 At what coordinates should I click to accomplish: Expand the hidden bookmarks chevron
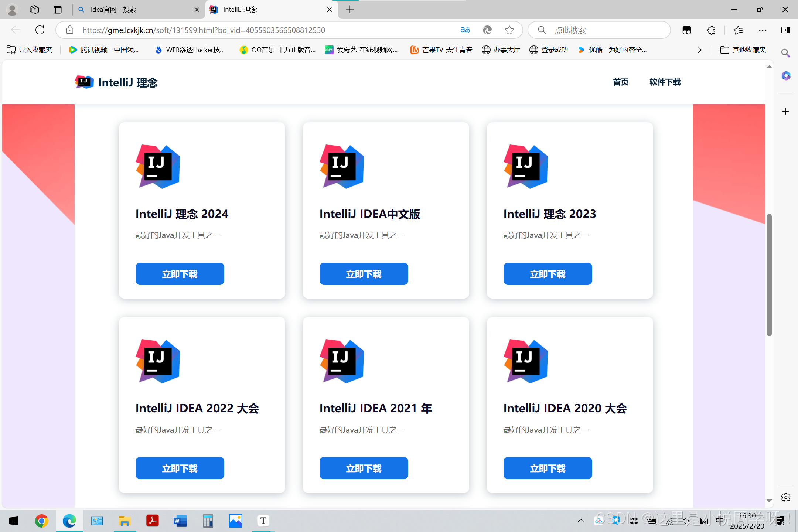699,50
